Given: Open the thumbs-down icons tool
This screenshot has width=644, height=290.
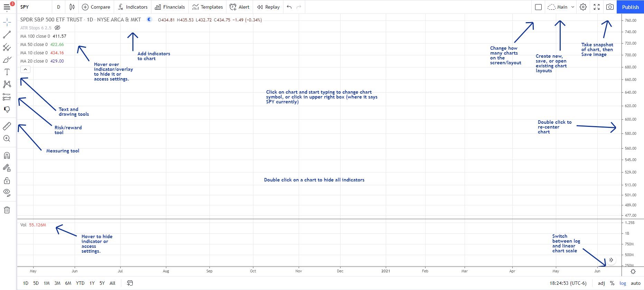Looking at the screenshot, I should pos(7,109).
